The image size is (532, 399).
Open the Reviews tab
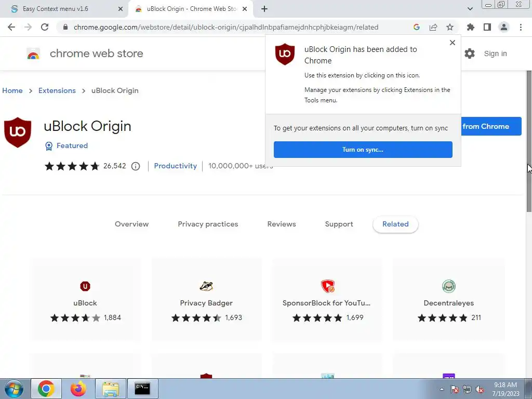[282, 224]
